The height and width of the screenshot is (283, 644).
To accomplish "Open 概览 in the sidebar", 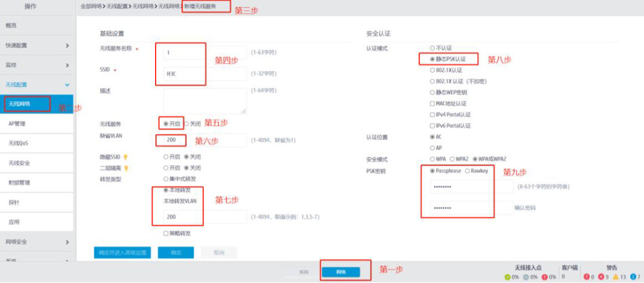I will 36,26.
